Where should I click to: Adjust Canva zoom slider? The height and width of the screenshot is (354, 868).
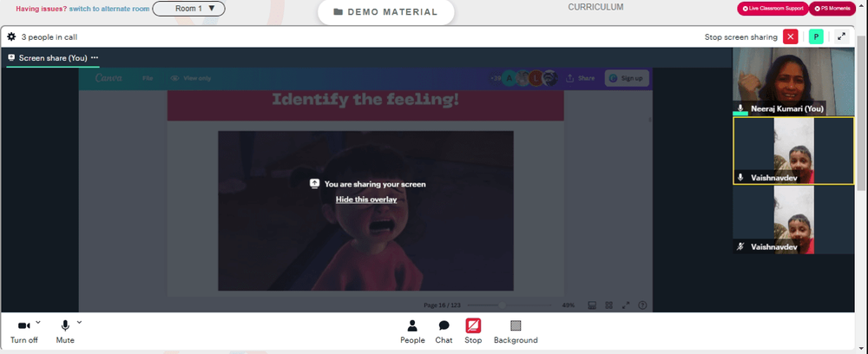[x=509, y=305]
